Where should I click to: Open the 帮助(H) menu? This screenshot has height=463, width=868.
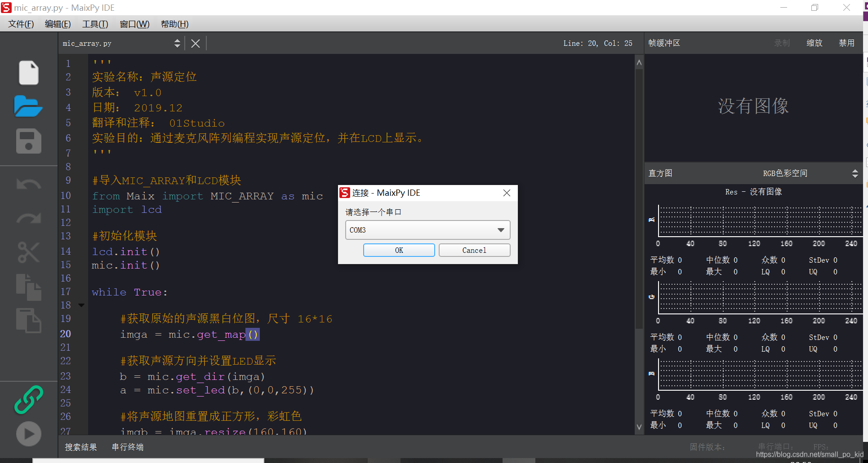point(175,24)
